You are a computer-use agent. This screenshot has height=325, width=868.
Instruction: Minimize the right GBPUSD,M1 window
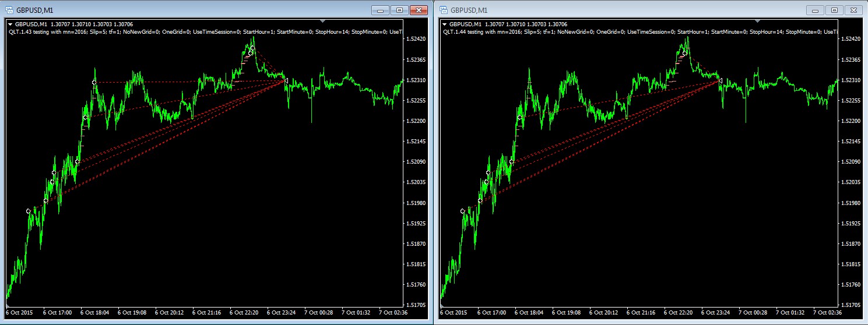click(816, 10)
